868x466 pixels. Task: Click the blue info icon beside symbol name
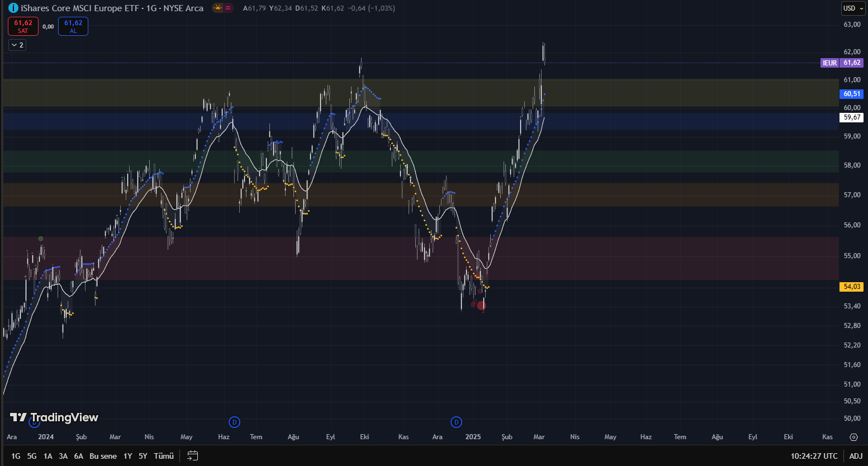coord(13,8)
